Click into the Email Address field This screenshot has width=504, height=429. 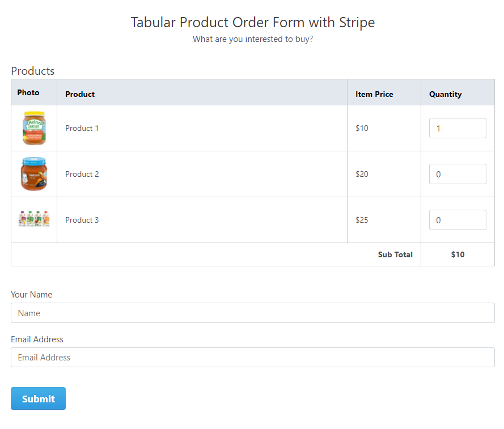click(x=253, y=358)
